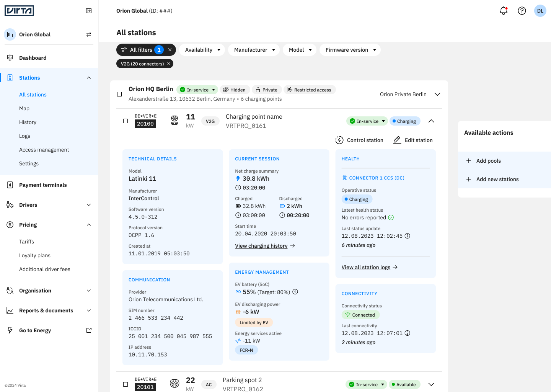Viewport: 551px width, 392px height.
Task: Click connector icon of charging point 20100
Action: (174, 121)
